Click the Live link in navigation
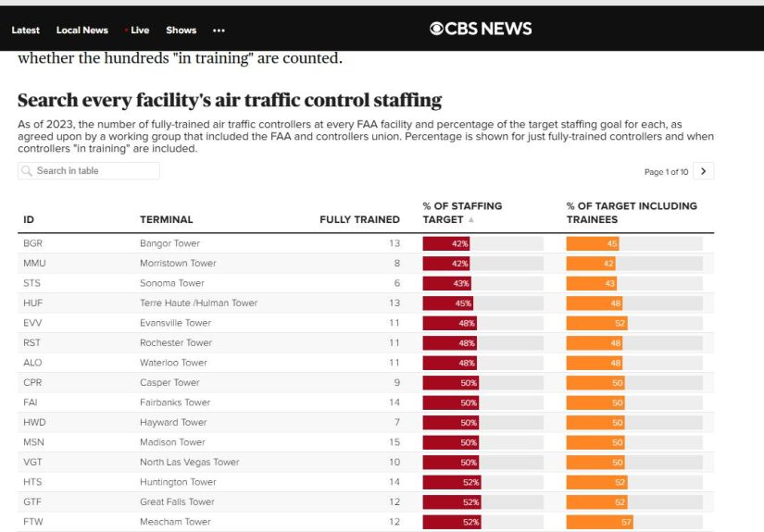Viewport: 764px width, 532px height. [140, 31]
